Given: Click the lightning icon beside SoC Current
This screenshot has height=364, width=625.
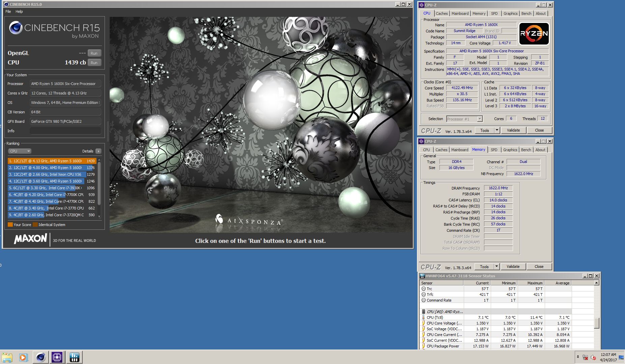Looking at the screenshot, I should [x=424, y=340].
